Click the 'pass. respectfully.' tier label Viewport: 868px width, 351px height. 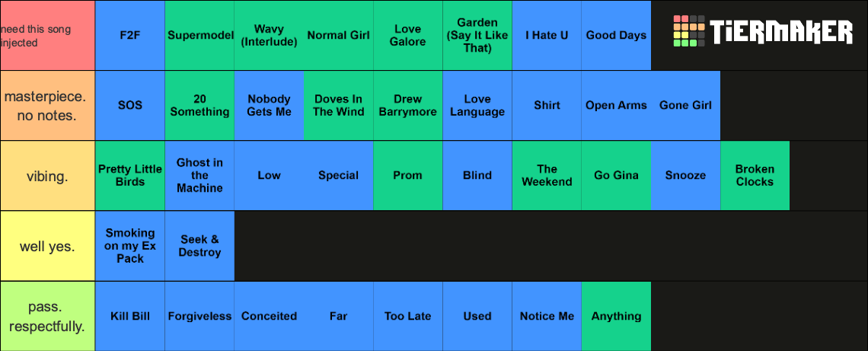(x=48, y=316)
